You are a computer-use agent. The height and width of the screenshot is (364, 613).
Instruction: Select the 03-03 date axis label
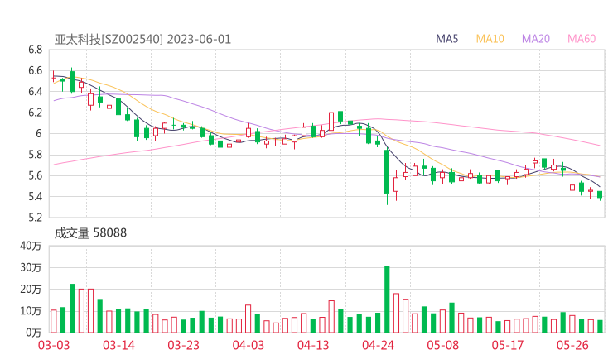coord(54,345)
